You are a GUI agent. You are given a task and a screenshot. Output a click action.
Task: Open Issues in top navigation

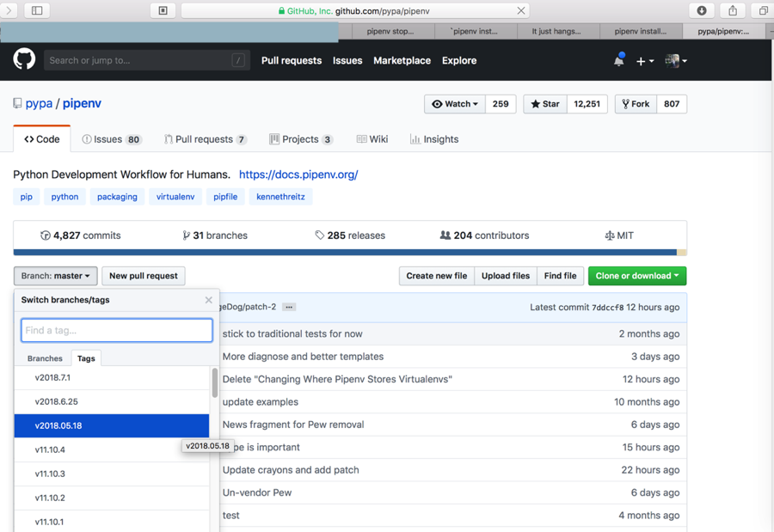tap(347, 60)
